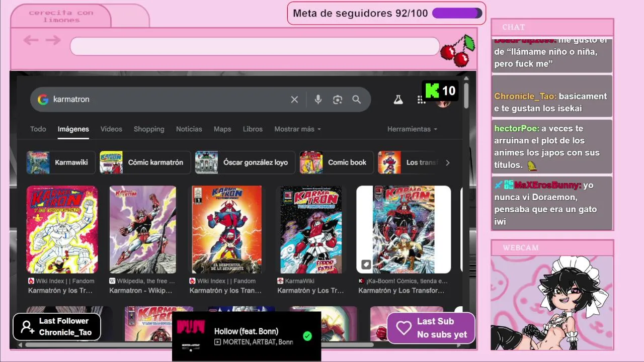This screenshot has height=362, width=644.
Task: Select the Imágenes tab
Action: pos(73,129)
